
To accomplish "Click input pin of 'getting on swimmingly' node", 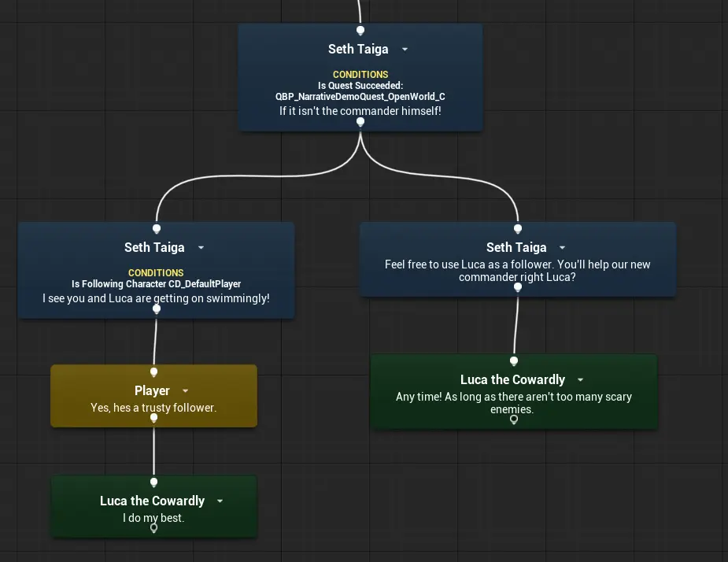I will point(157,228).
